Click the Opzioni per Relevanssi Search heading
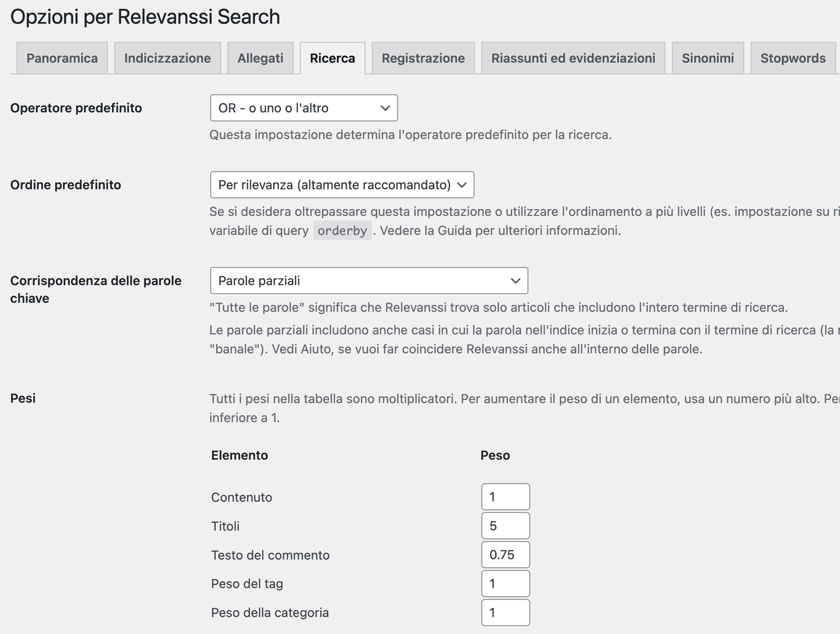Screen dimensions: 840x634 point(145,17)
